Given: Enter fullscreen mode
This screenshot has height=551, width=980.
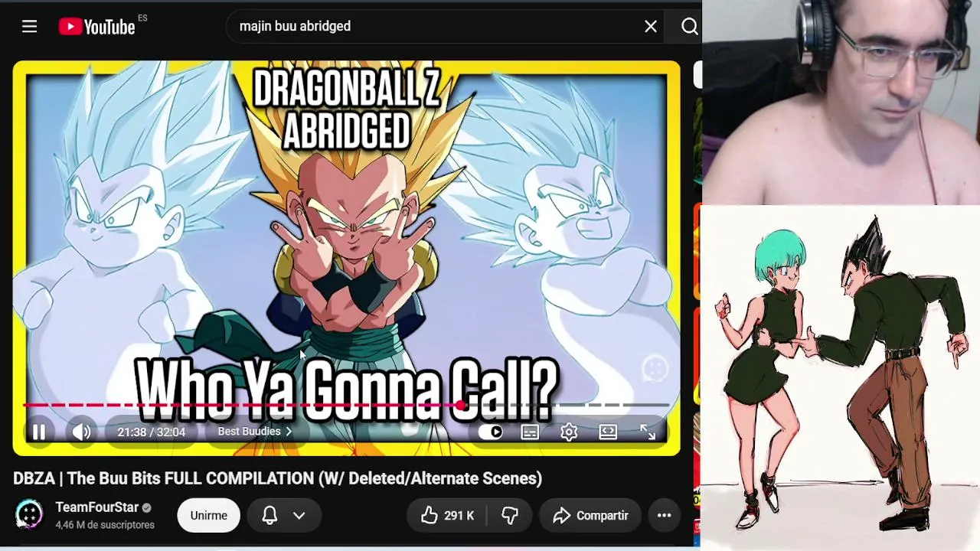Looking at the screenshot, I should click(648, 432).
